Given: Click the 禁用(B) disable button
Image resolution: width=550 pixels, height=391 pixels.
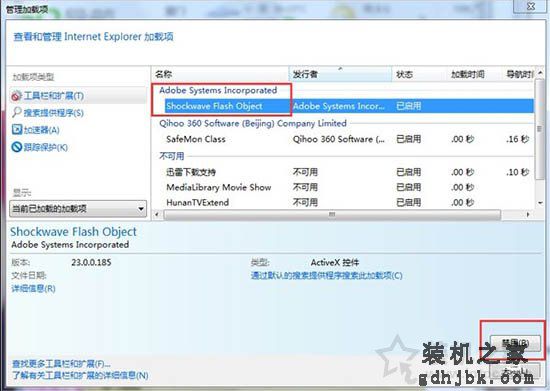Looking at the screenshot, I should (x=515, y=343).
